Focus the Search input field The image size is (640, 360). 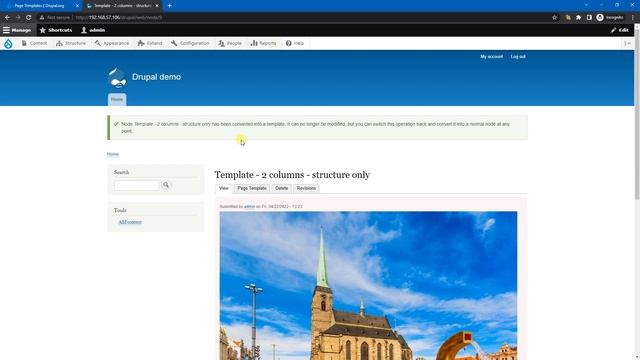[x=137, y=185]
